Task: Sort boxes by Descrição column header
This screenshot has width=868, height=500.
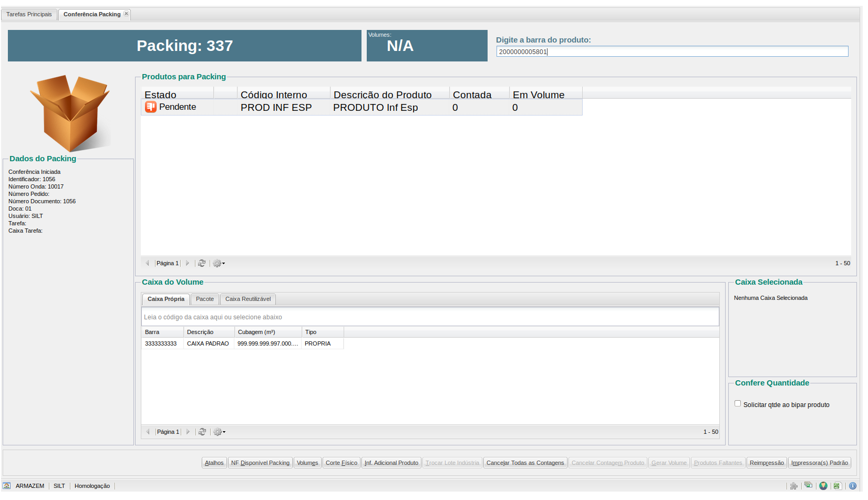Action: coord(209,332)
